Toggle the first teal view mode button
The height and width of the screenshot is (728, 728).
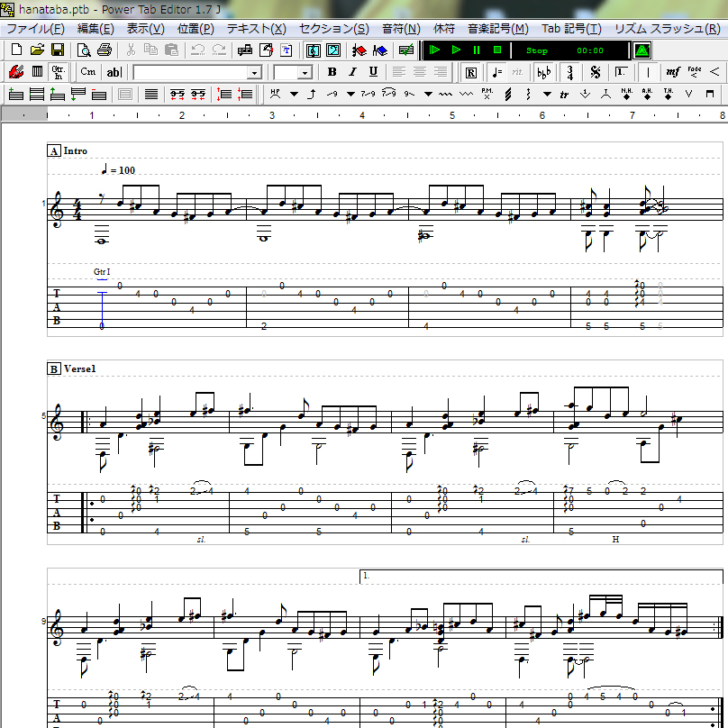[x=313, y=50]
